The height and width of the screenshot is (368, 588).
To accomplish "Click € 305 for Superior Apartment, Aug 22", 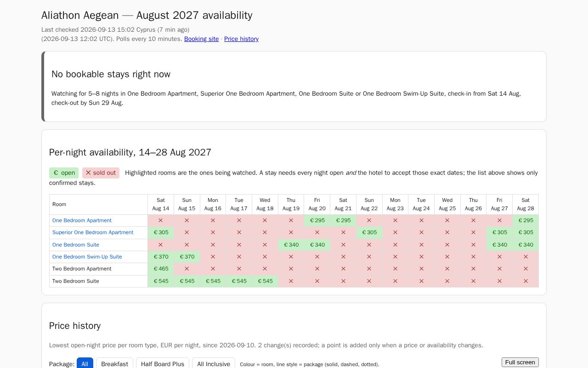I will pyautogui.click(x=369, y=232).
